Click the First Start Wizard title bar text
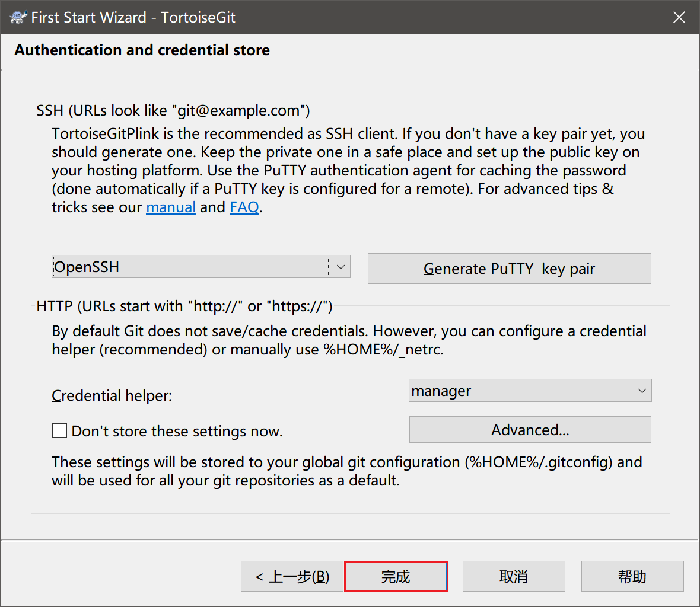The width and height of the screenshot is (700, 607). [133, 17]
